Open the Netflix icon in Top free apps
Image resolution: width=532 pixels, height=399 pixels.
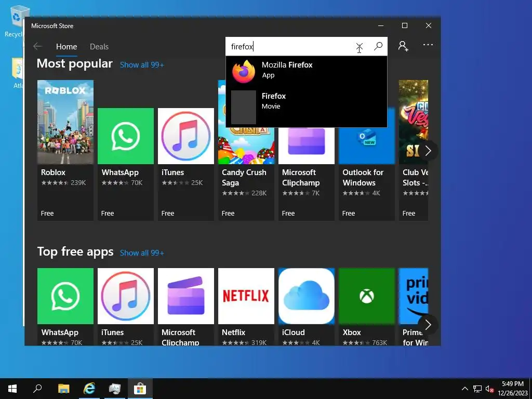tap(246, 296)
